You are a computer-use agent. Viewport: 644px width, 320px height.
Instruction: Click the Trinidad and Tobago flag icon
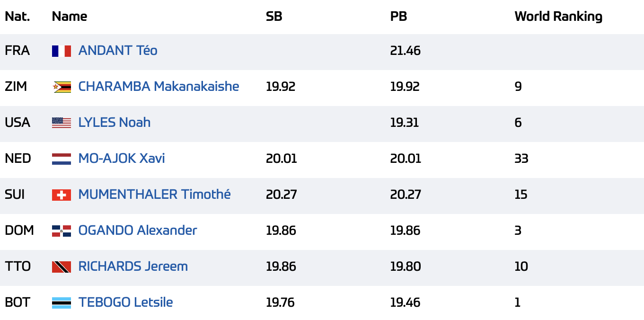click(x=62, y=267)
